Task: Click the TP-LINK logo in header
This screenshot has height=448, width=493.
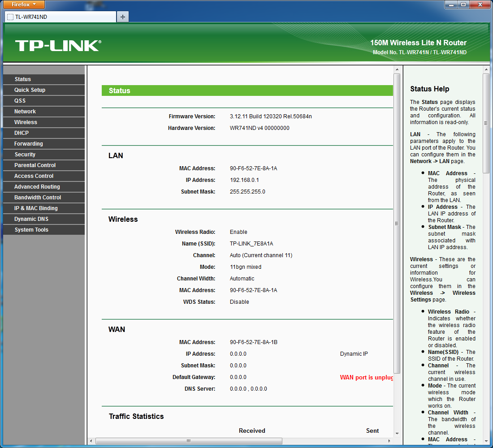Action: coord(58,46)
